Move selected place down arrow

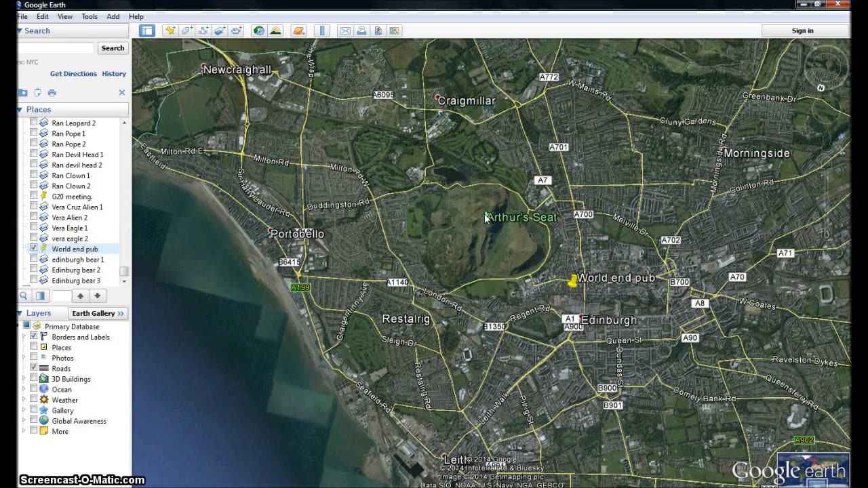pyautogui.click(x=97, y=296)
